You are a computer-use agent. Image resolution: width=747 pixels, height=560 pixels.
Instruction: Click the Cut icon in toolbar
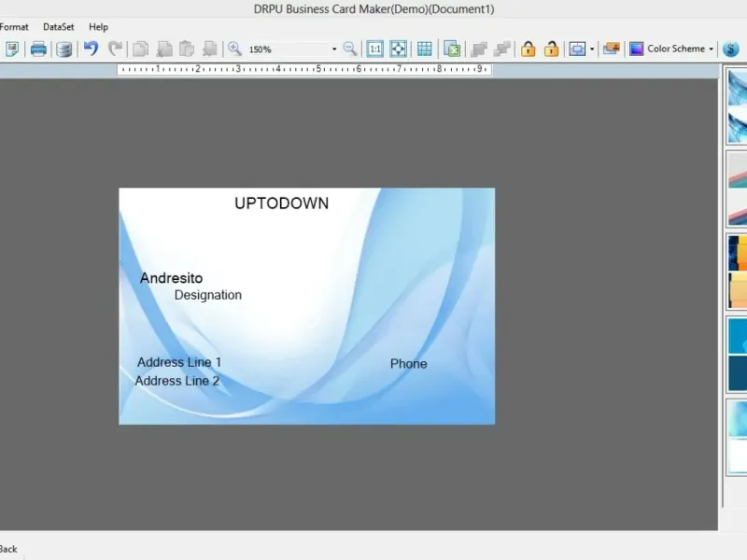(164, 49)
